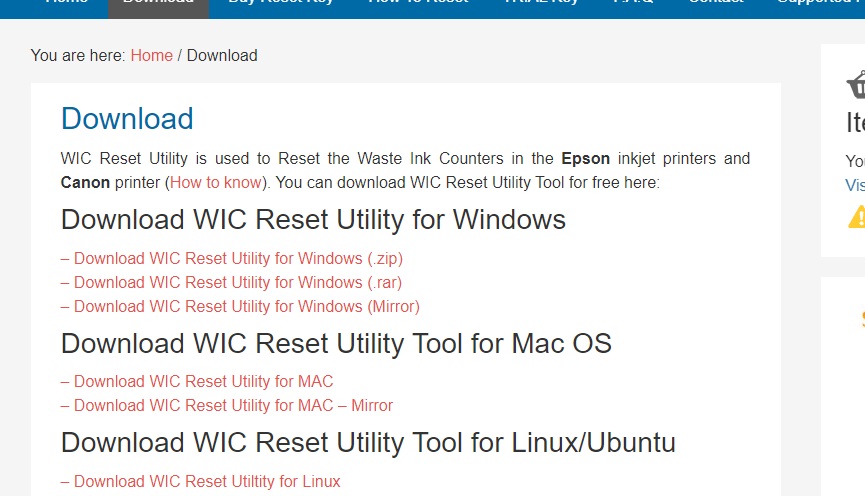The image size is (865, 496).
Task: Click the 'Download WIC Reset Utility for Windows' heading
Action: 313,220
